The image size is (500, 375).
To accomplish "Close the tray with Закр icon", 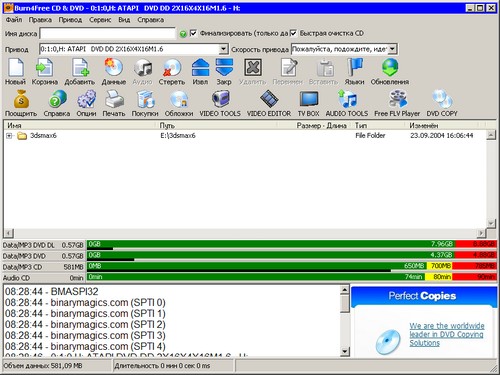I will pyautogui.click(x=224, y=68).
